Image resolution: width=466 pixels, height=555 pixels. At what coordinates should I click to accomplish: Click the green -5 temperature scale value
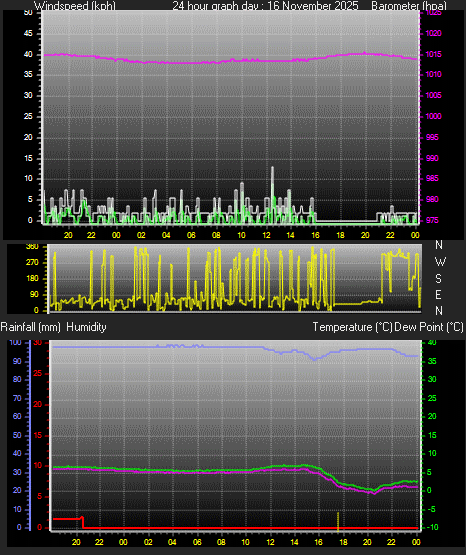(432, 509)
